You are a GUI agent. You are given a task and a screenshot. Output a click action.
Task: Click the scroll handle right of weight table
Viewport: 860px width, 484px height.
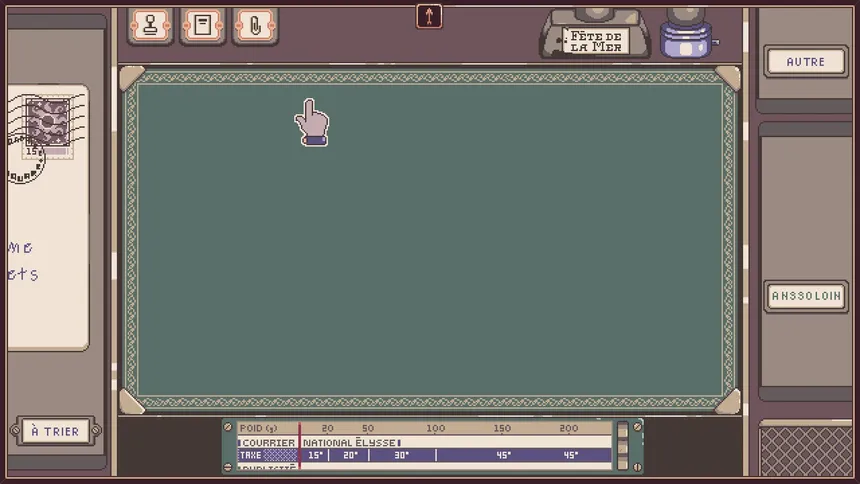point(623,446)
